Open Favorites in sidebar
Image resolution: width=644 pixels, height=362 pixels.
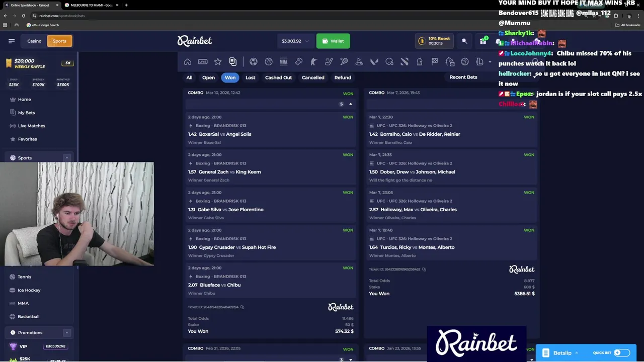pos(27,139)
